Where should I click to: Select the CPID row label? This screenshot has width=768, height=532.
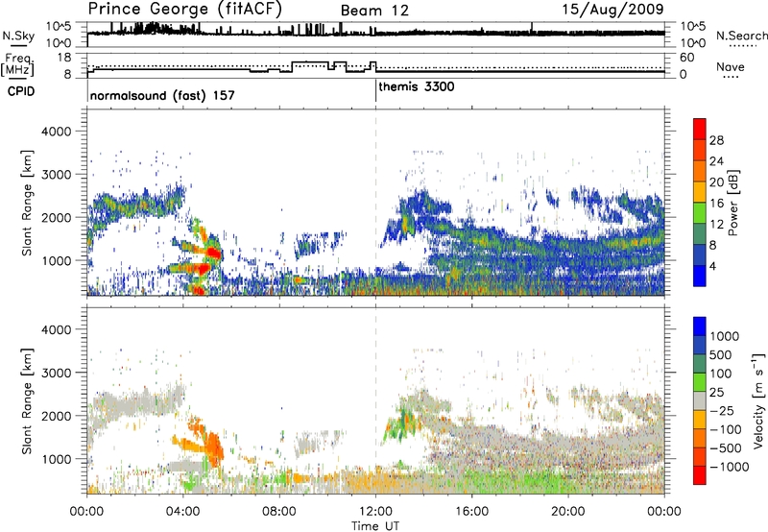pyautogui.click(x=21, y=91)
